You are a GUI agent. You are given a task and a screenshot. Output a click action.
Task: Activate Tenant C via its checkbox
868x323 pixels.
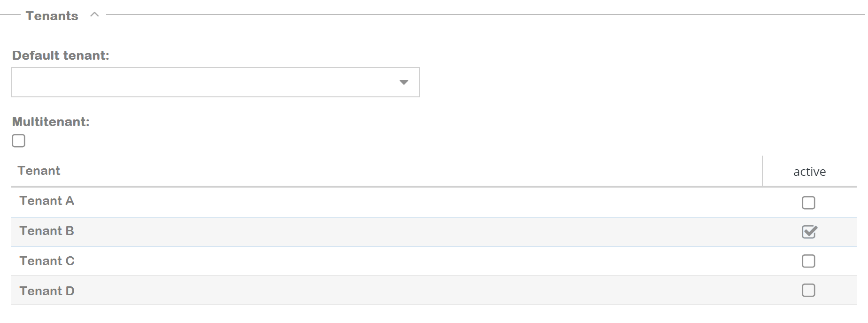pos(808,261)
